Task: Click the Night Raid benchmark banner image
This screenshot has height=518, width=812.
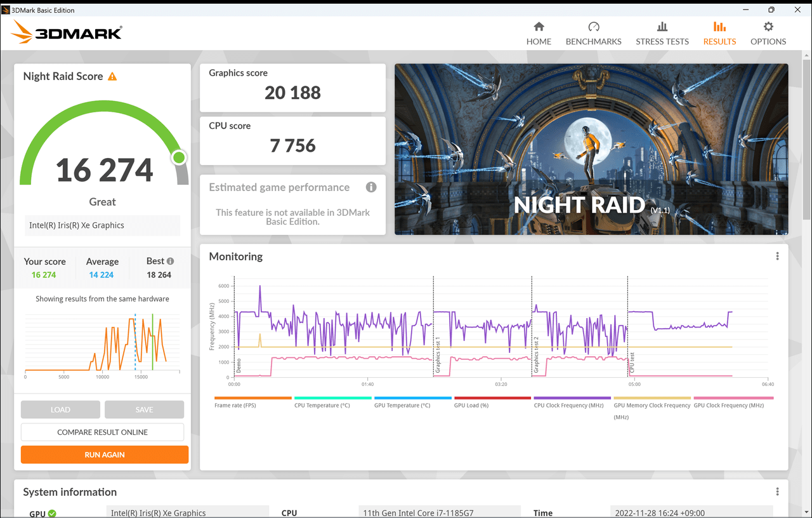Action: (x=591, y=149)
